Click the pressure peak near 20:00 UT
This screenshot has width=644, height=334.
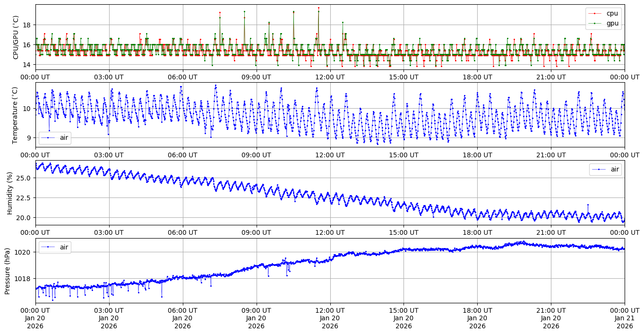tap(523, 242)
